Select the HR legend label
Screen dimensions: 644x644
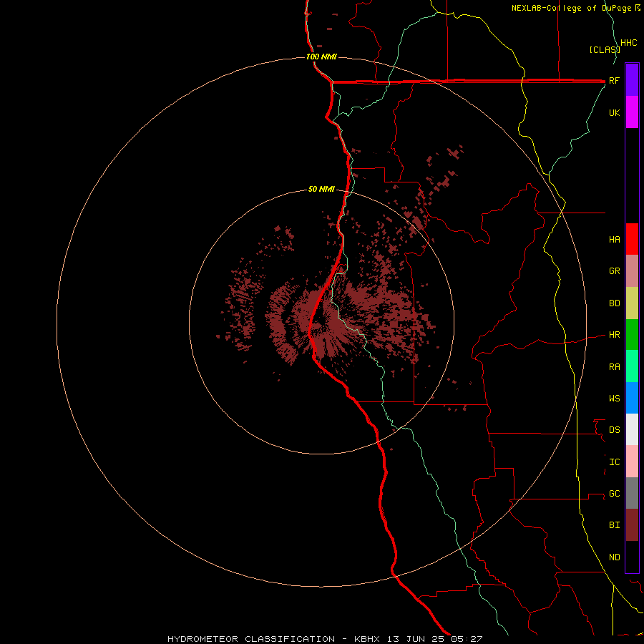tap(615, 335)
